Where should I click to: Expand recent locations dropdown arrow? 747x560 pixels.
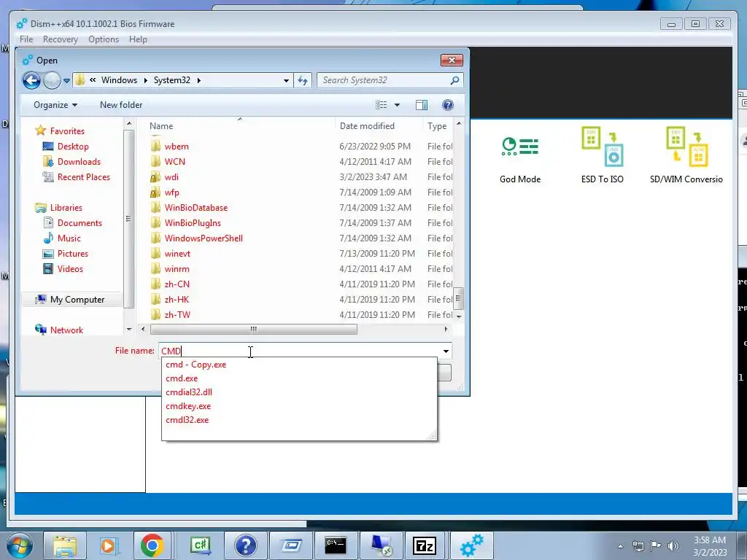(x=66, y=80)
